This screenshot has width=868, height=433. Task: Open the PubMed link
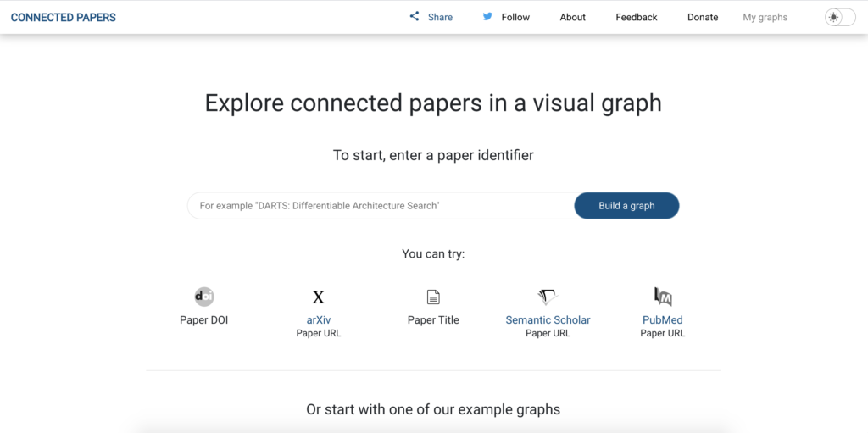pos(663,320)
